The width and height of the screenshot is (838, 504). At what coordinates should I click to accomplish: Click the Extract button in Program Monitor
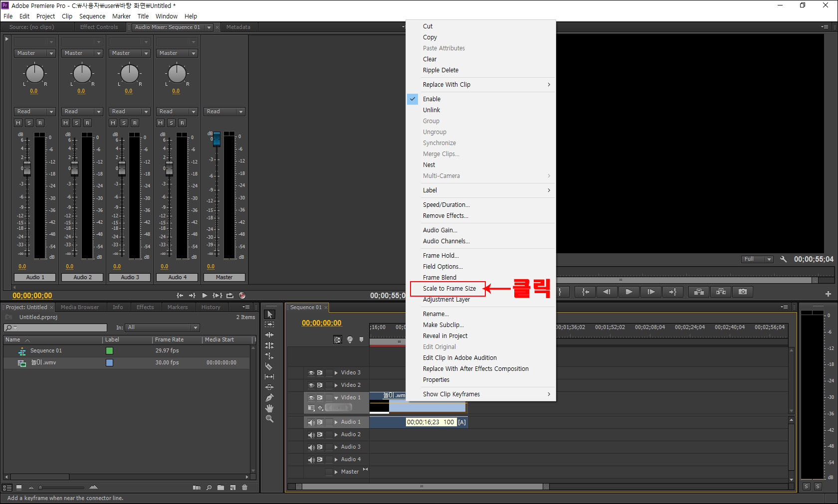pos(721,292)
